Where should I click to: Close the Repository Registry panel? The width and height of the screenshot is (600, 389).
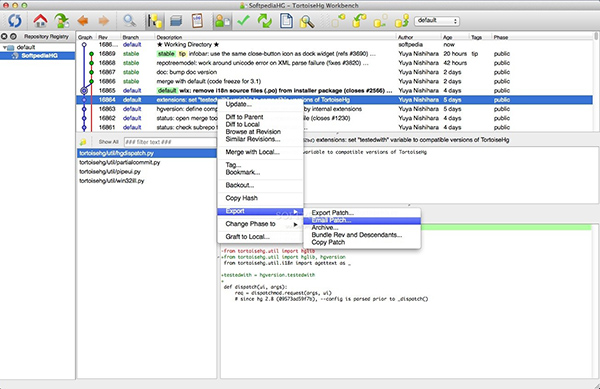pyautogui.click(x=4, y=36)
